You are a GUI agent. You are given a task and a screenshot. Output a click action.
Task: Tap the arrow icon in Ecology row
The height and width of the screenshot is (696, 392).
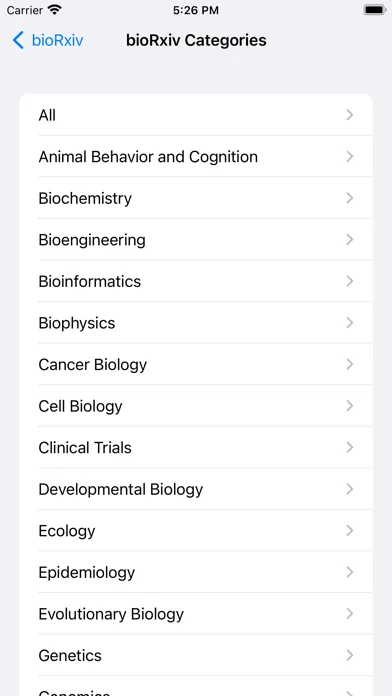point(350,531)
